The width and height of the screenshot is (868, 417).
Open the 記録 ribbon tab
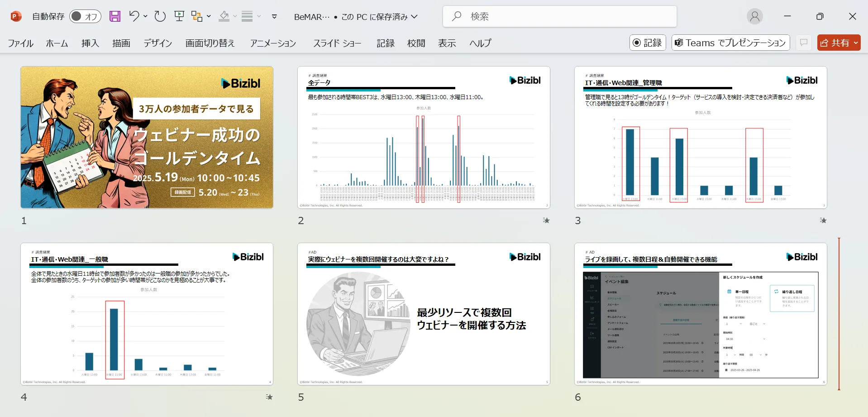[386, 43]
